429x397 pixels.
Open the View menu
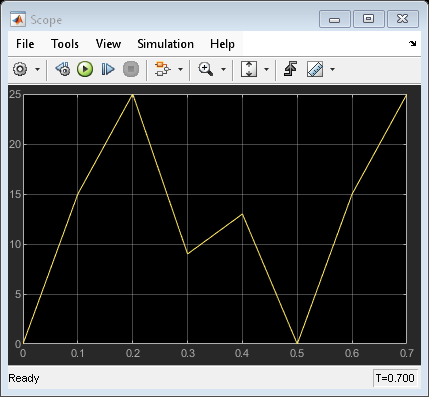[x=108, y=44]
